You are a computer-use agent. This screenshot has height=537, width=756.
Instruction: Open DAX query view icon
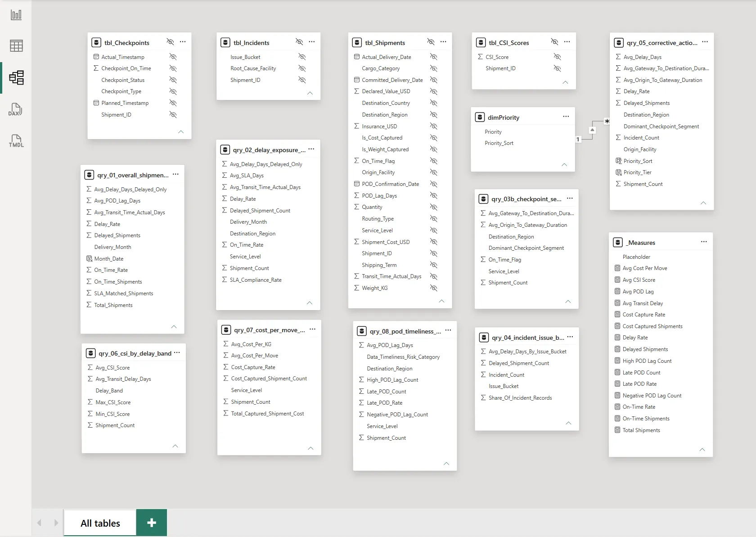pyautogui.click(x=16, y=109)
